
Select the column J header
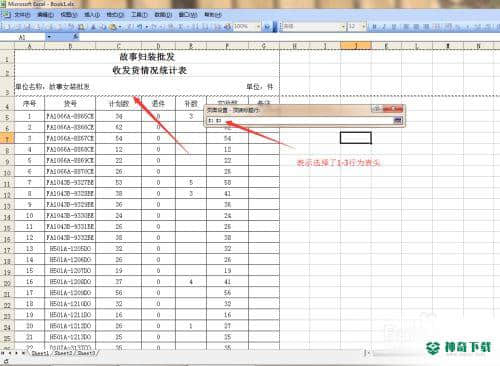tap(356, 46)
